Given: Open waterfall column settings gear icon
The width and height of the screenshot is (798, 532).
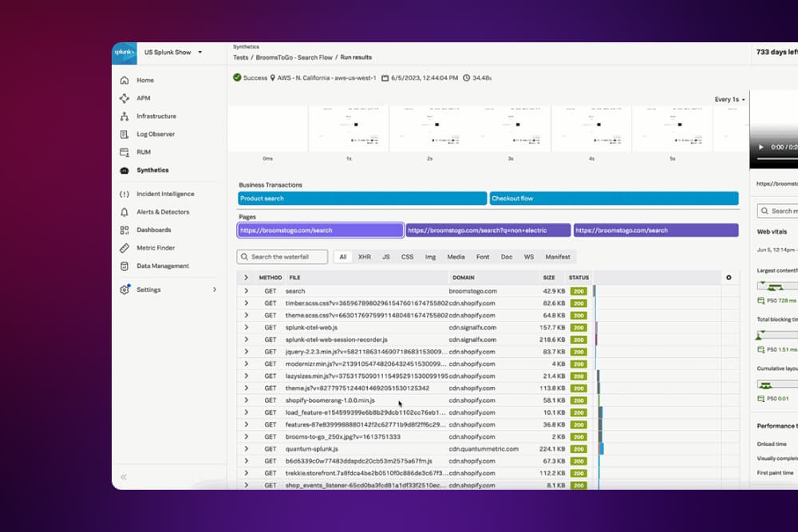Looking at the screenshot, I should 728,278.
